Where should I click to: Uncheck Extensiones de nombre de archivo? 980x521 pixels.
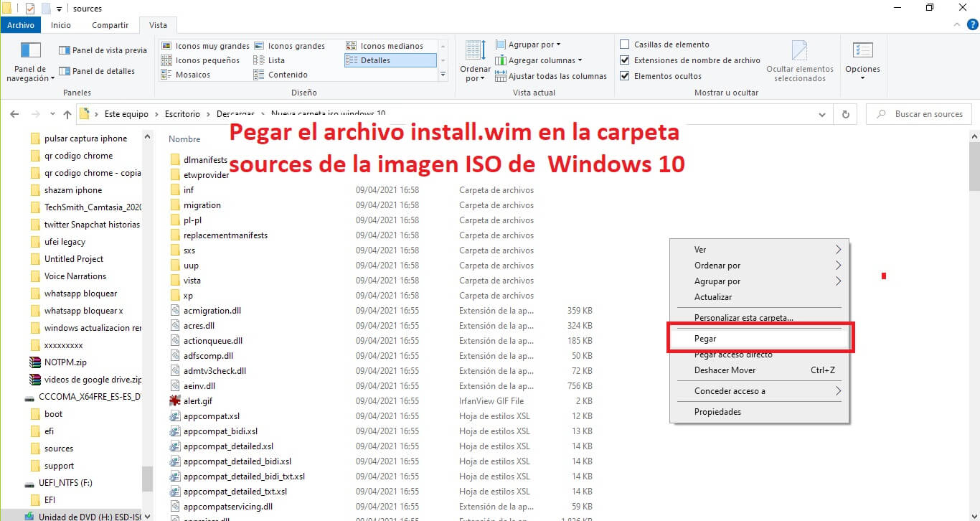tap(625, 60)
